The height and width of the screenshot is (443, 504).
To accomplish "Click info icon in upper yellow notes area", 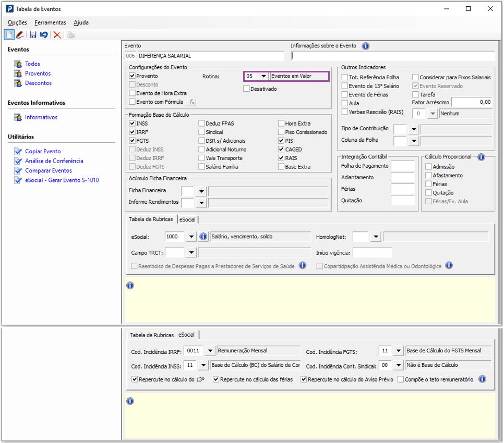I will point(130,286).
